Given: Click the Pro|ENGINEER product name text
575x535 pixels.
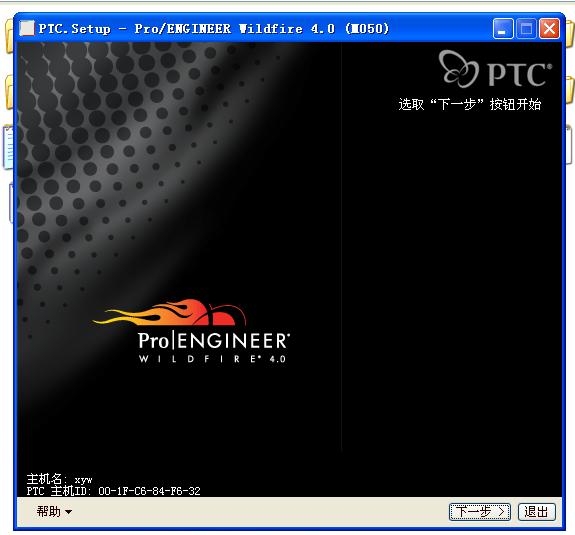Looking at the screenshot, I should [214, 341].
